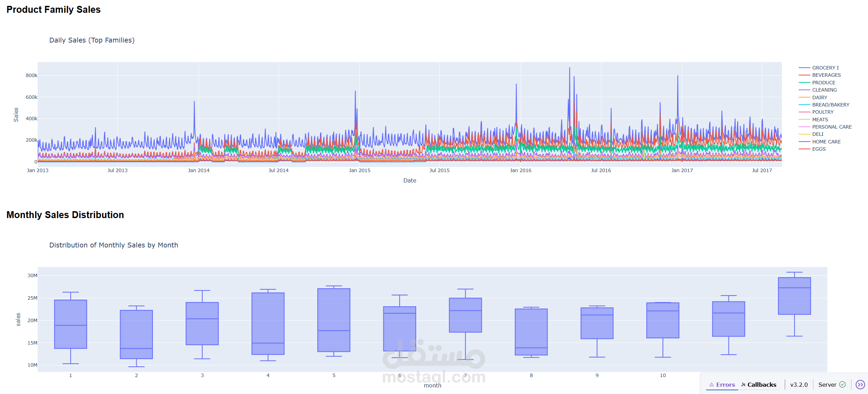Toggle PERSONAL CARE legend entry
This screenshot has width=868, height=394.
[x=832, y=127]
